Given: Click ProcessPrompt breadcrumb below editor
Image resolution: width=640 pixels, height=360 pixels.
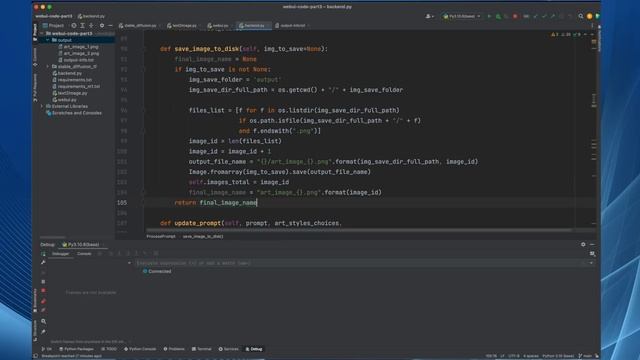Looking at the screenshot, I should click(161, 236).
